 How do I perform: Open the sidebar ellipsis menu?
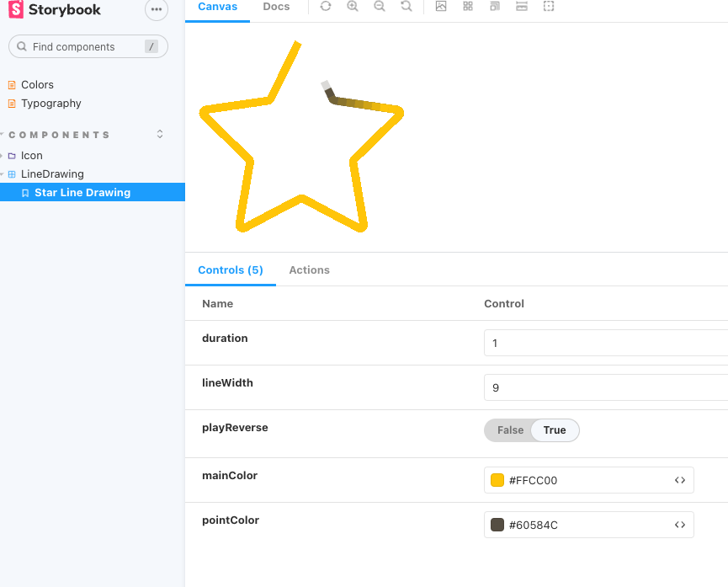pos(157,8)
